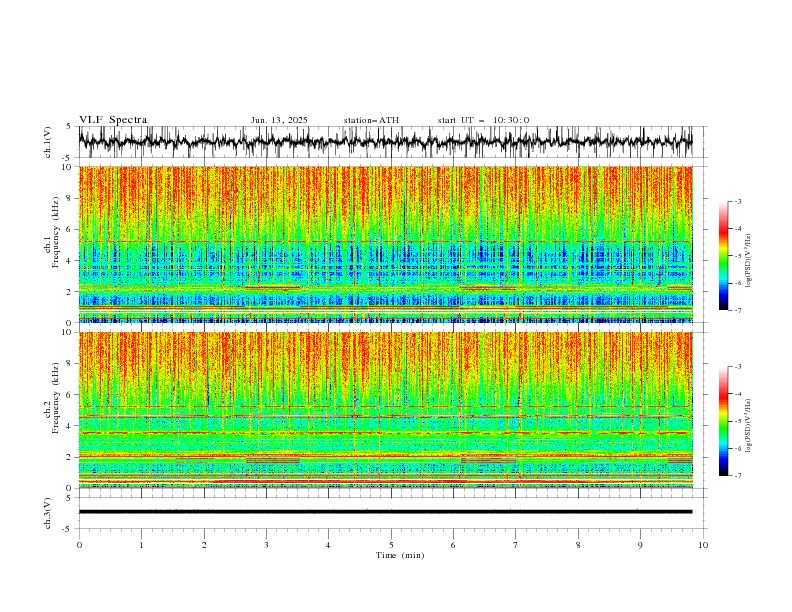Select the log(PSD) label beside ch.2 colorbar
Image resolution: width=792 pixels, height=612 pixels.
click(x=749, y=426)
